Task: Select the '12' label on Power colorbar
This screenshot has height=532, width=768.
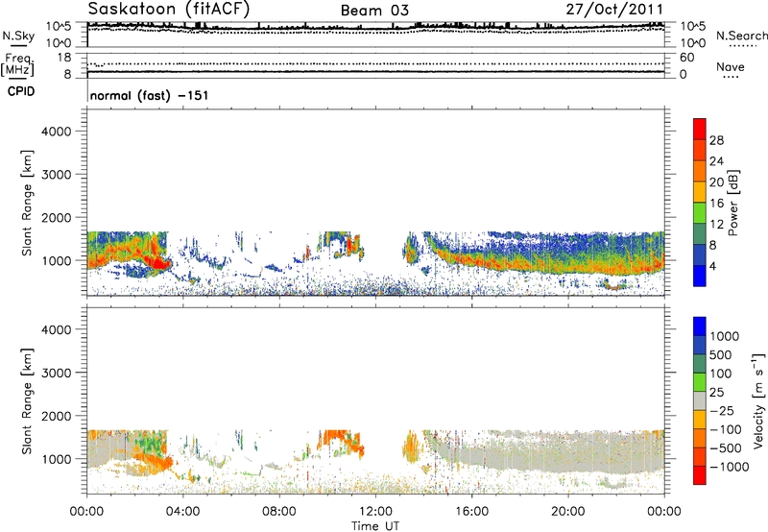Action: click(716, 225)
